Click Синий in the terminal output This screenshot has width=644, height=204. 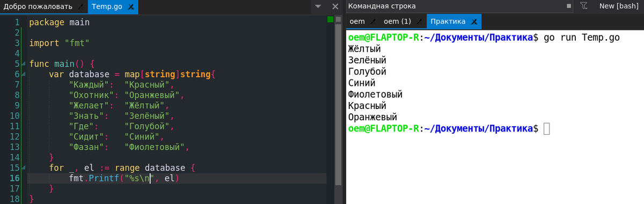click(362, 83)
